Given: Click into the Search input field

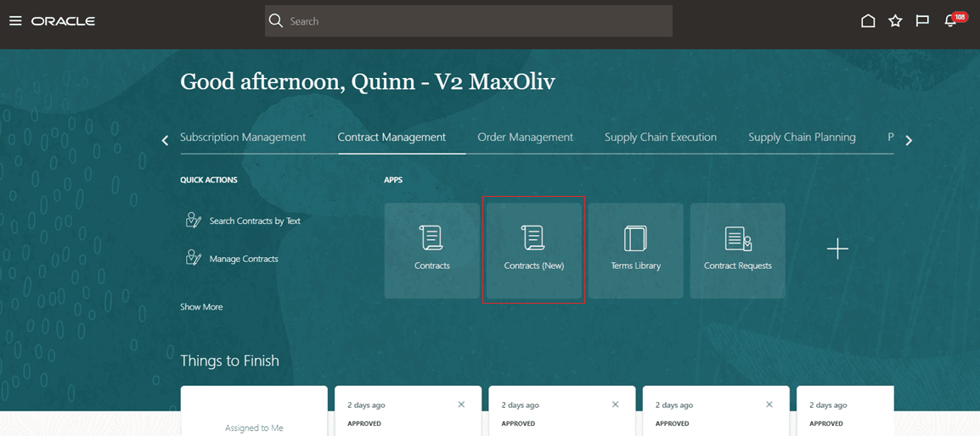Looking at the screenshot, I should [x=469, y=20].
